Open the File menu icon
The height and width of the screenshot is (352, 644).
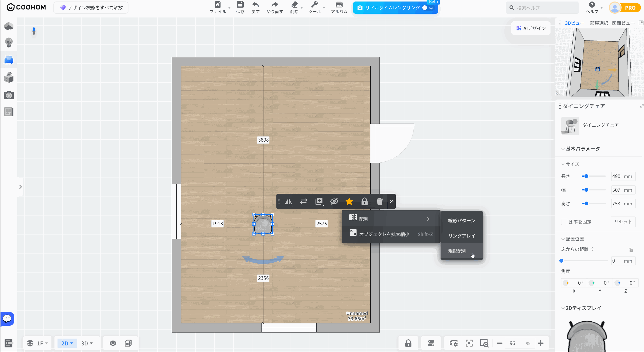click(218, 5)
